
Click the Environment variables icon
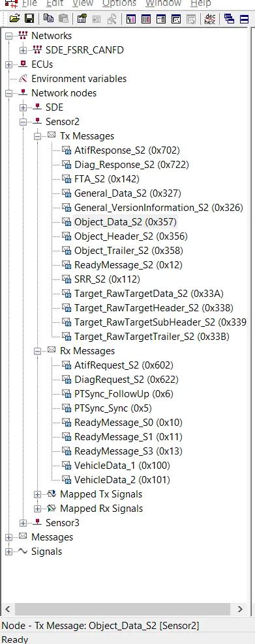point(23,78)
